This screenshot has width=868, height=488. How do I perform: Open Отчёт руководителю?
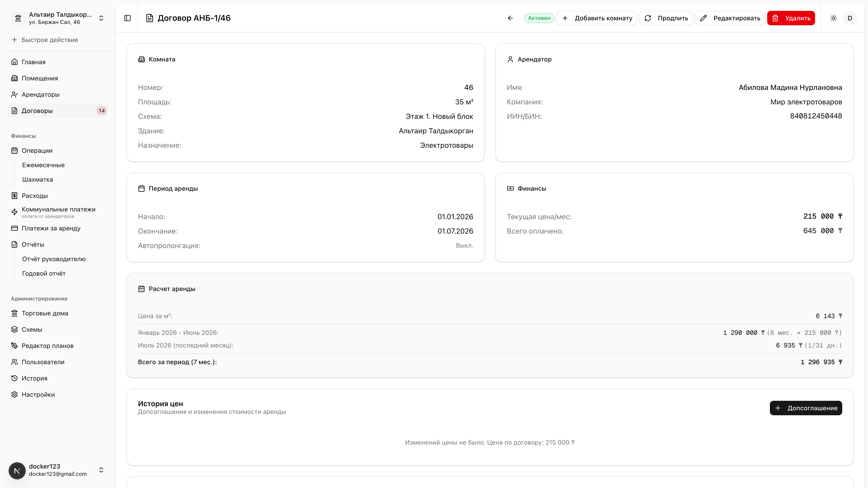pos(54,259)
